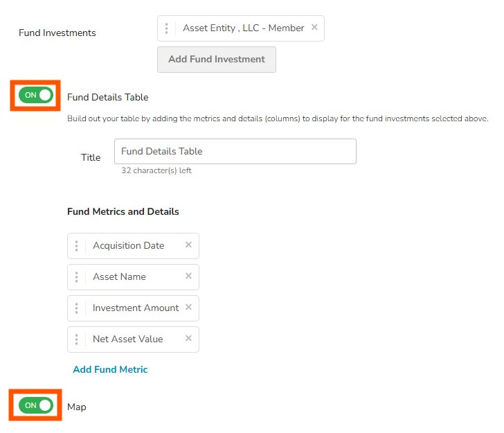Remove the Acquisition Date metric
This screenshot has height=433, width=504.
(188, 245)
